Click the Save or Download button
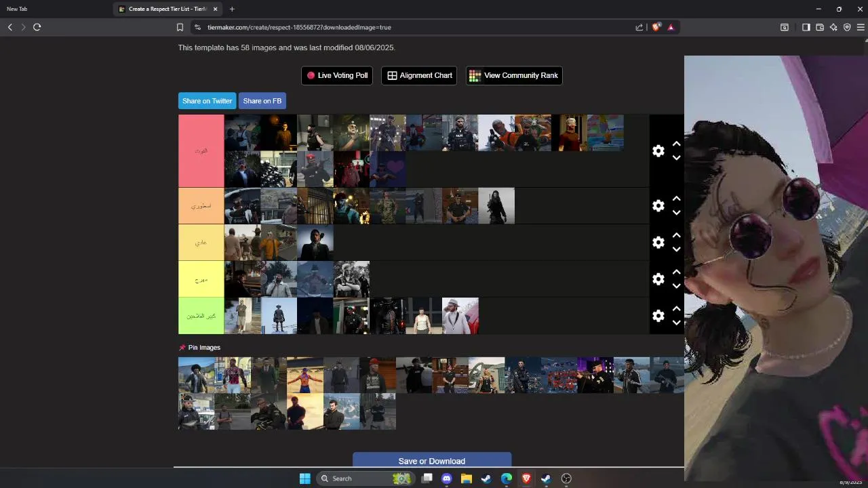This screenshot has height=488, width=868. (432, 460)
